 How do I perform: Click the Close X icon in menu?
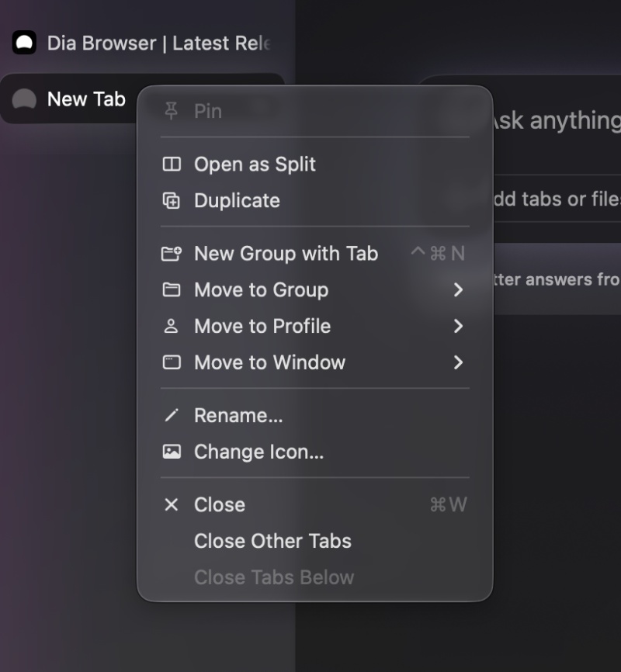[172, 504]
